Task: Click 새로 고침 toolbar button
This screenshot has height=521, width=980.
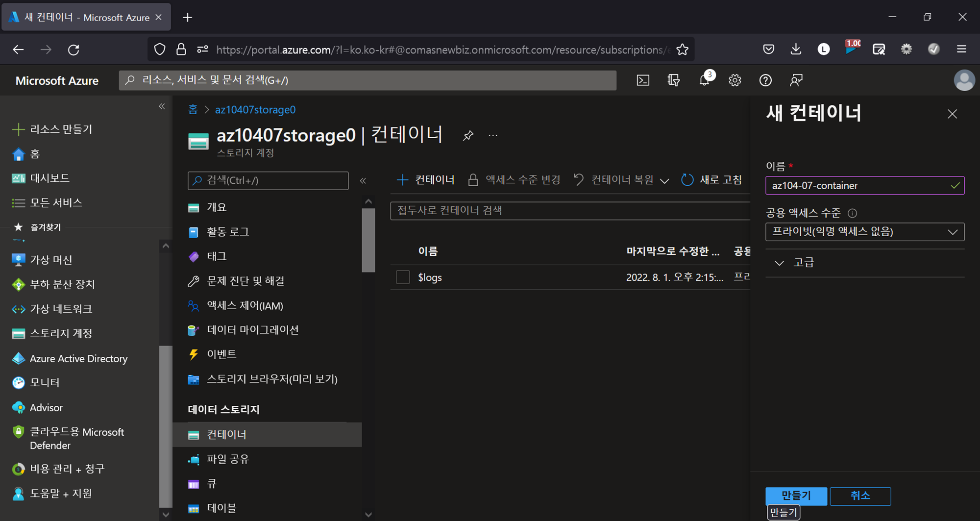Action: (x=711, y=180)
